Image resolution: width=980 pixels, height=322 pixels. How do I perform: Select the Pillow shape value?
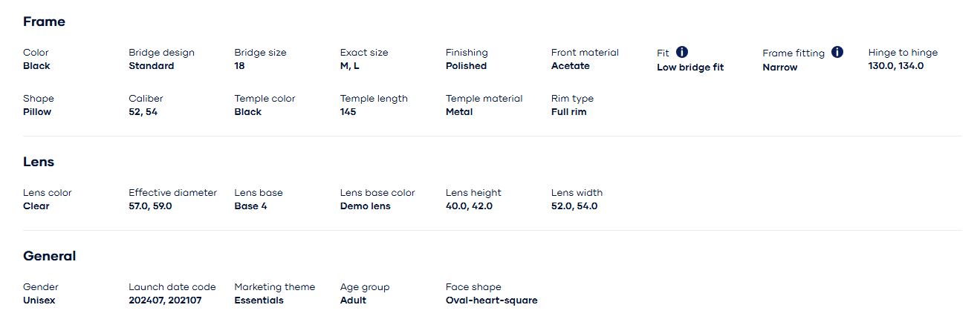(37, 112)
